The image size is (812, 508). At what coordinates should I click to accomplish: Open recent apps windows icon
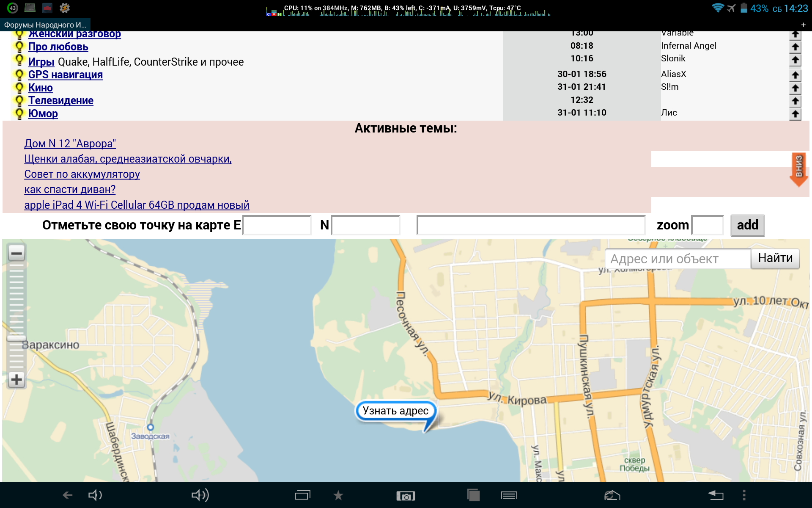302,495
